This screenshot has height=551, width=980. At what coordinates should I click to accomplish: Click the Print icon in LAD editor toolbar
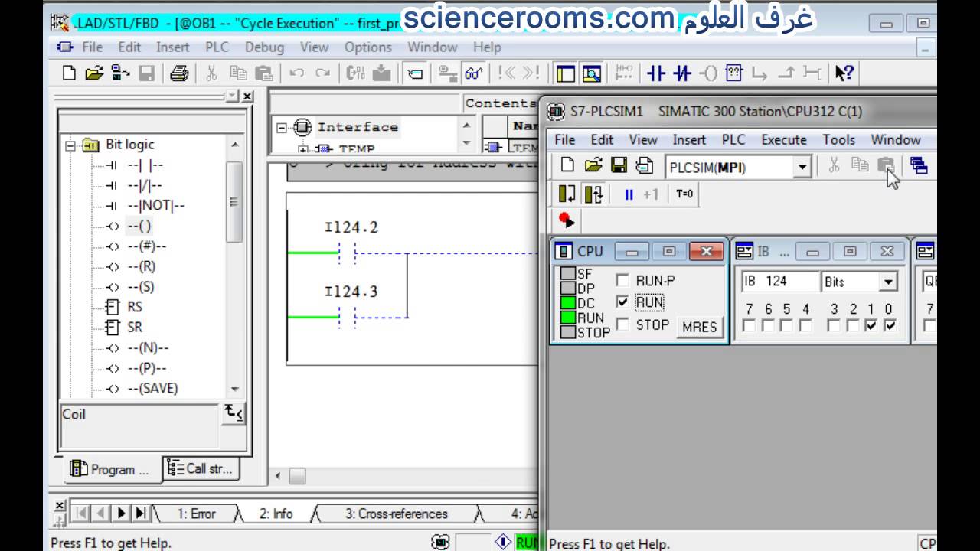179,73
